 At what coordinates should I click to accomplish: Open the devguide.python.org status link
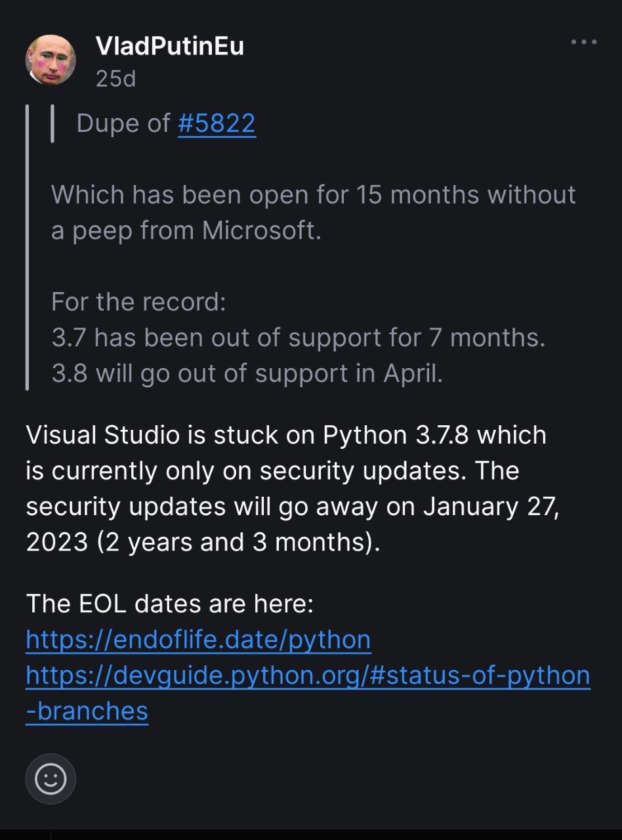[x=308, y=675]
